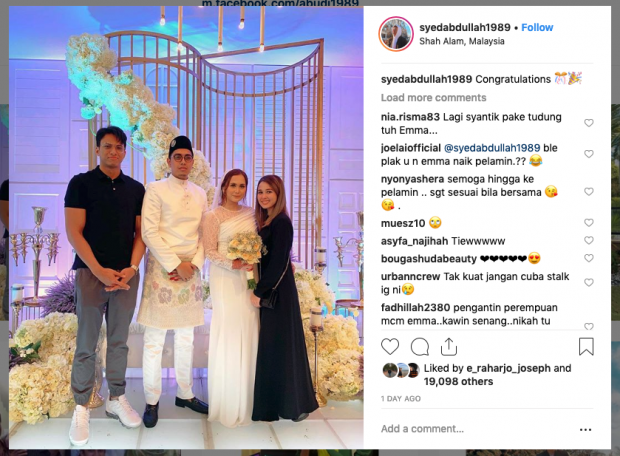Click the @syedabdullah1989 mention in comment
This screenshot has width=620, height=456.
[x=492, y=148]
